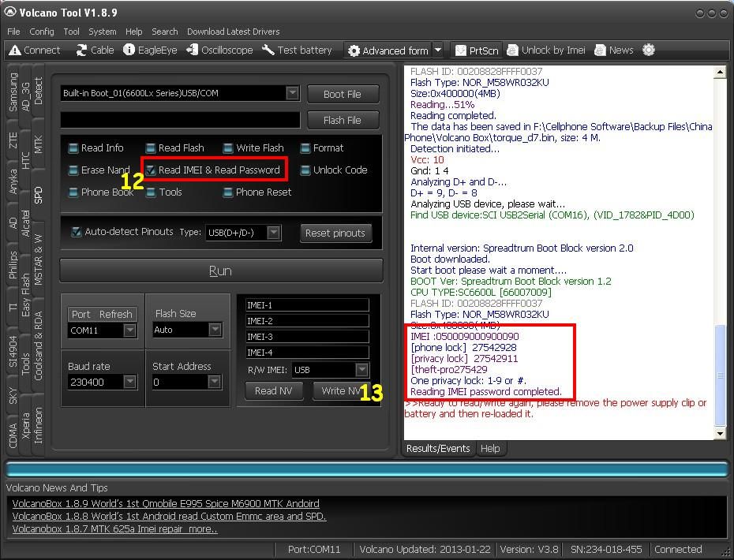The image size is (734, 560).
Task: Expand the Baud rate dropdown
Action: 129,382
